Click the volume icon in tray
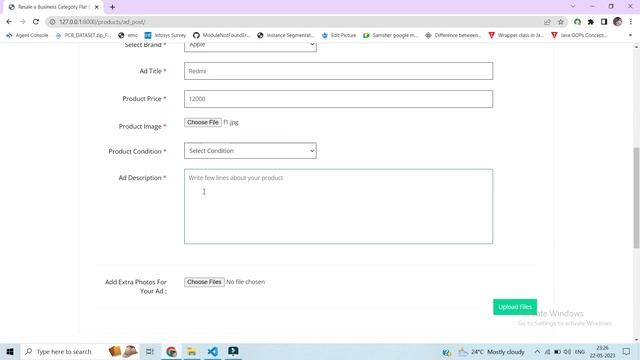This screenshot has width=640, height=360. coord(567,351)
